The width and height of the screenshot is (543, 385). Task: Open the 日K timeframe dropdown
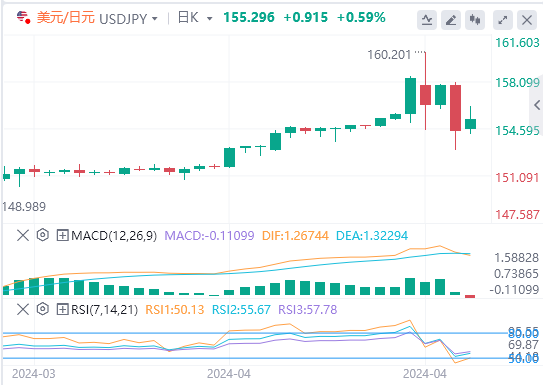coord(209,19)
